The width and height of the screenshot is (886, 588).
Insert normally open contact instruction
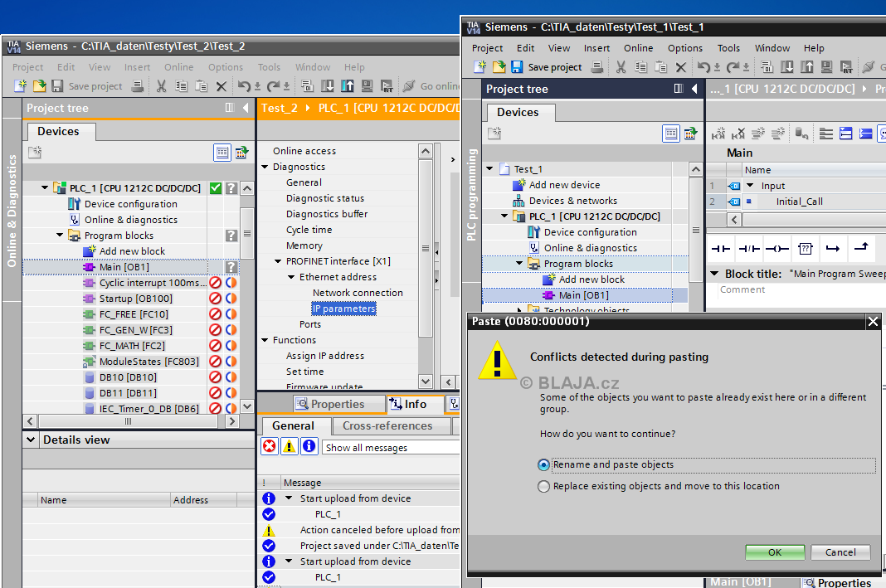720,249
